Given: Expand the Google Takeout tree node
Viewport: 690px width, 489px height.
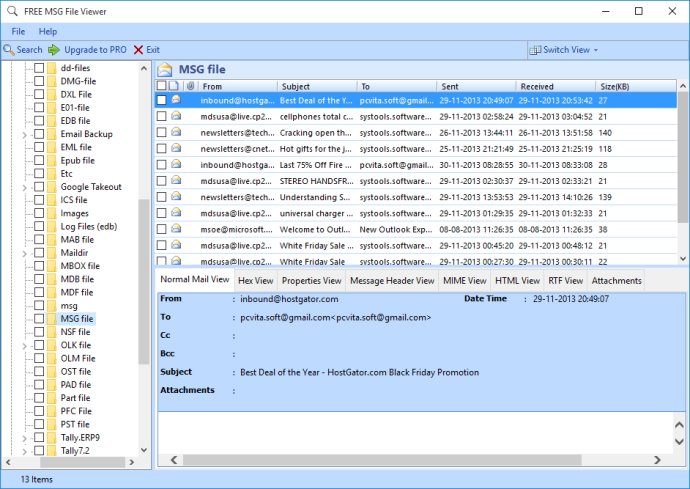Looking at the screenshot, I should coord(24,188).
